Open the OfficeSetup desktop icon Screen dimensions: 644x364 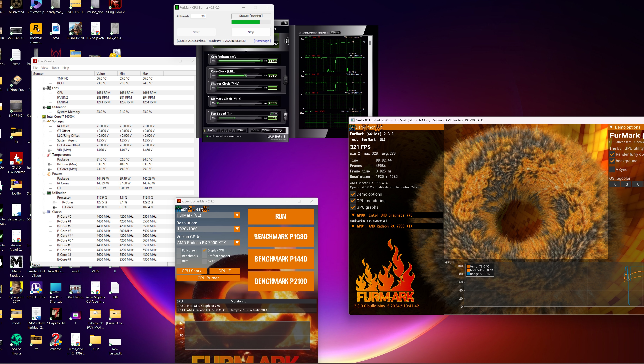point(36,7)
